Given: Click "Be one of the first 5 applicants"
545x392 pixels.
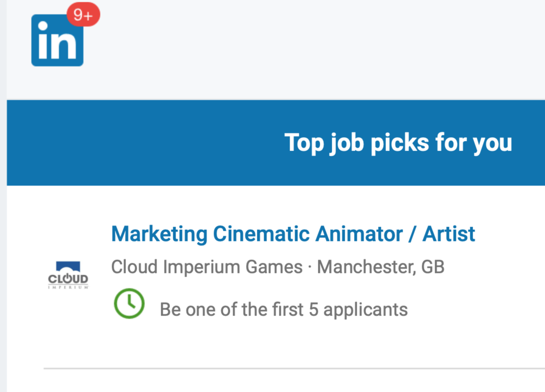Looking at the screenshot, I should 284,310.
